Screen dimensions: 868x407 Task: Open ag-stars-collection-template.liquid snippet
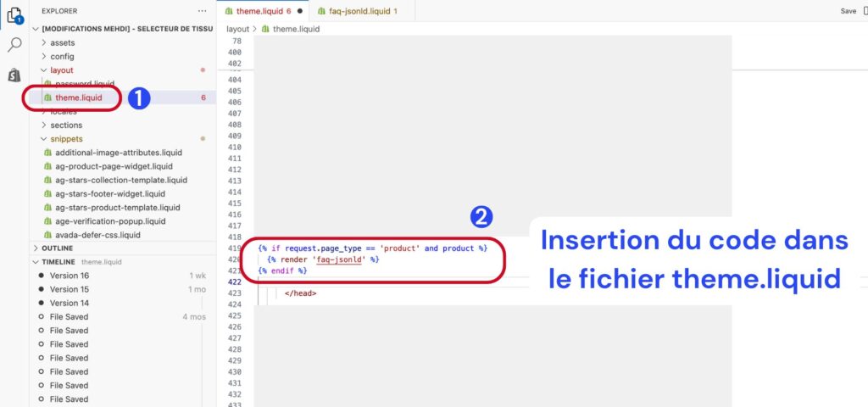click(121, 180)
